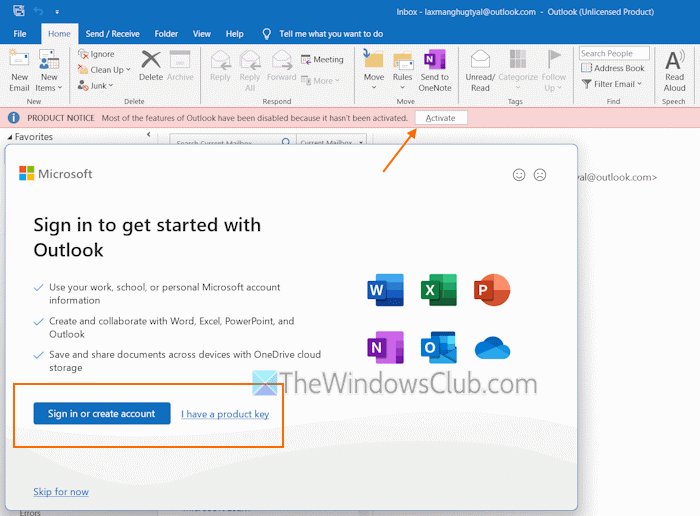Click the Word app icon

pos(385,290)
